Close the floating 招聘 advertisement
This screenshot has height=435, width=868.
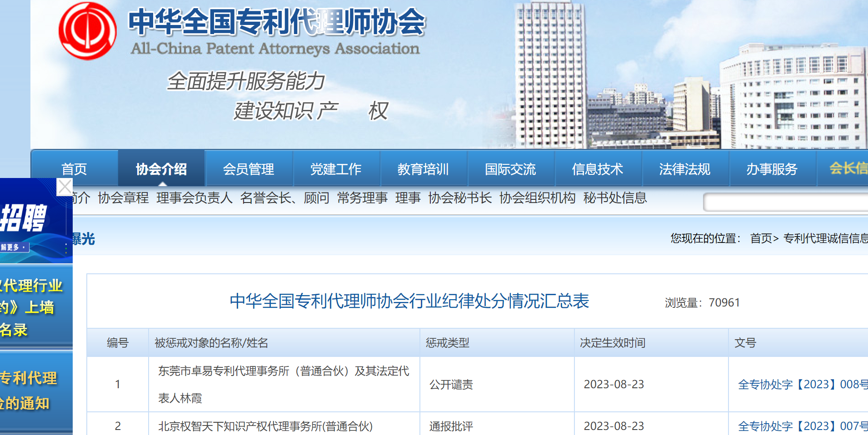(x=65, y=187)
